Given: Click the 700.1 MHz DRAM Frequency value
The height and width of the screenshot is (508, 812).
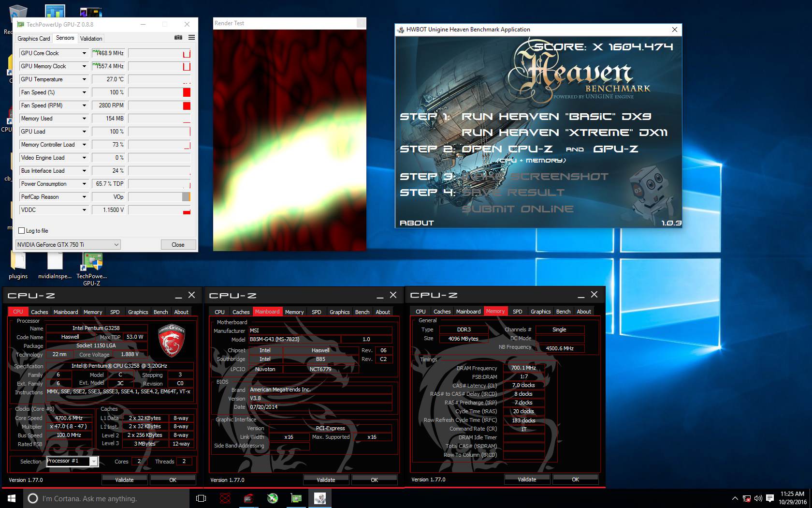Looking at the screenshot, I should 523,368.
